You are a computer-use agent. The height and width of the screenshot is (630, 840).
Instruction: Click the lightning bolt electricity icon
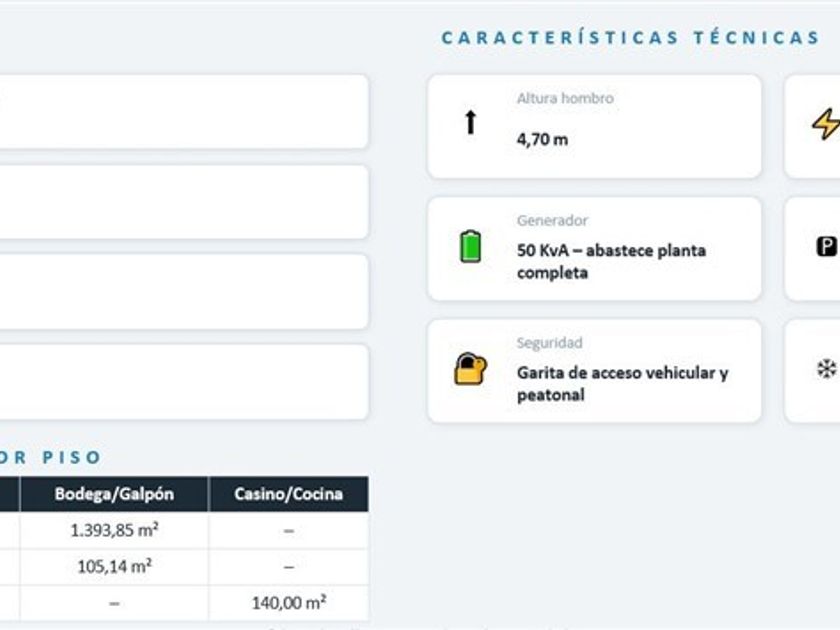[826, 124]
